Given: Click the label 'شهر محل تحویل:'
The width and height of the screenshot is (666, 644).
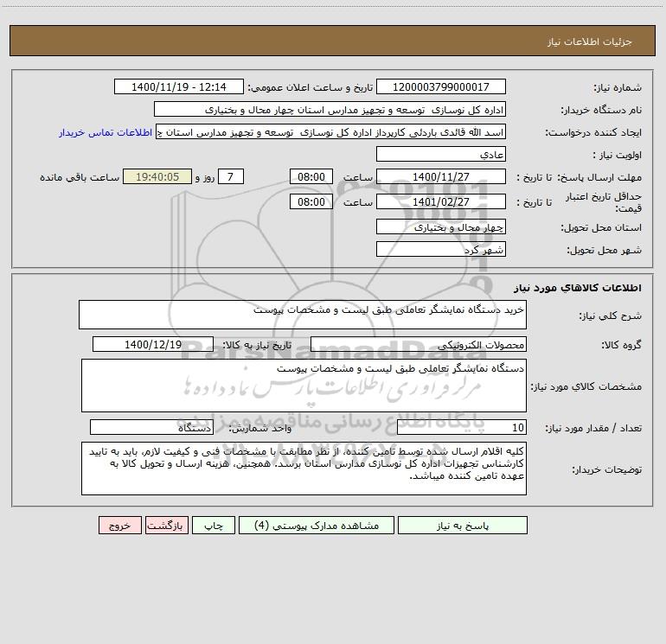Looking at the screenshot, I should (604, 250).
